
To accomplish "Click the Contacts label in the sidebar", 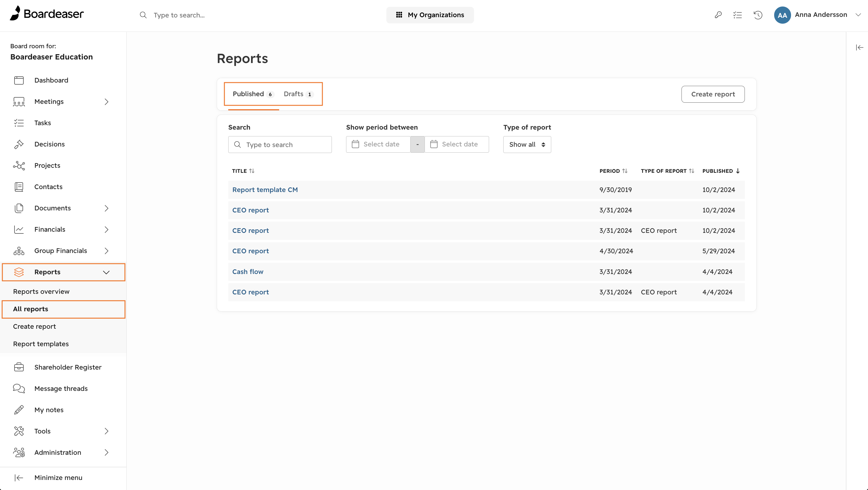I will click(x=48, y=187).
